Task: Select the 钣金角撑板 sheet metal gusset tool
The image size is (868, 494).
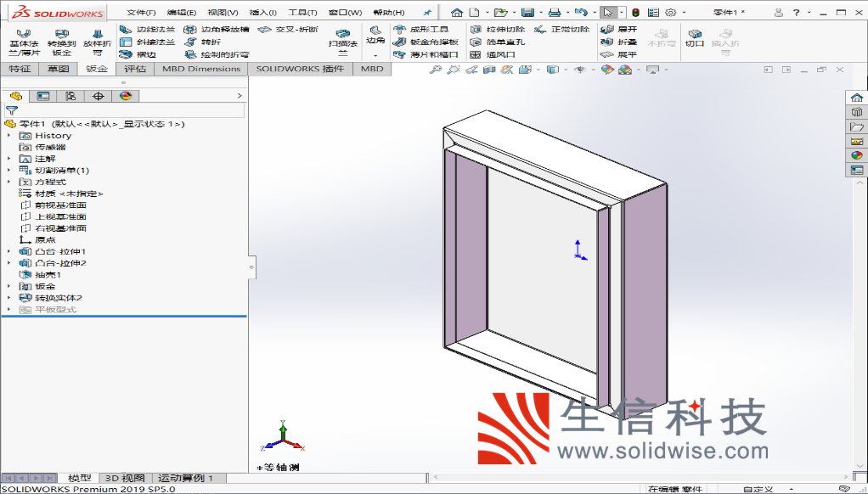Action: 426,42
